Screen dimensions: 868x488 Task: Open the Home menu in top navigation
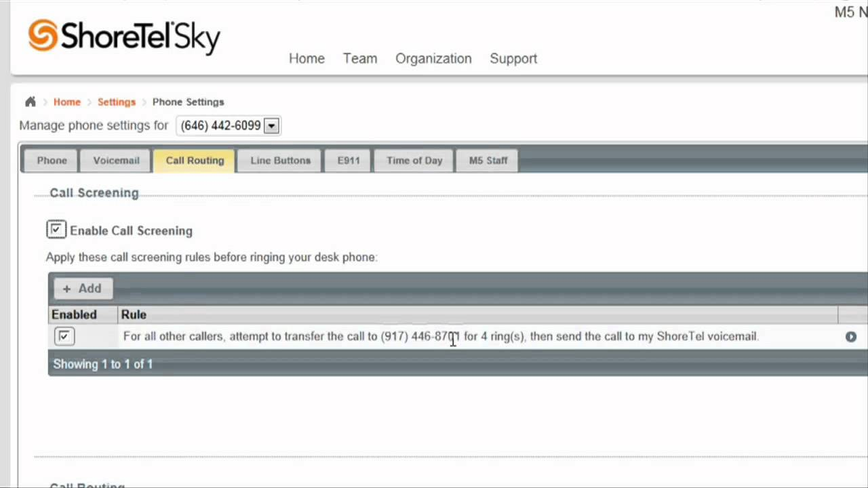pos(307,58)
